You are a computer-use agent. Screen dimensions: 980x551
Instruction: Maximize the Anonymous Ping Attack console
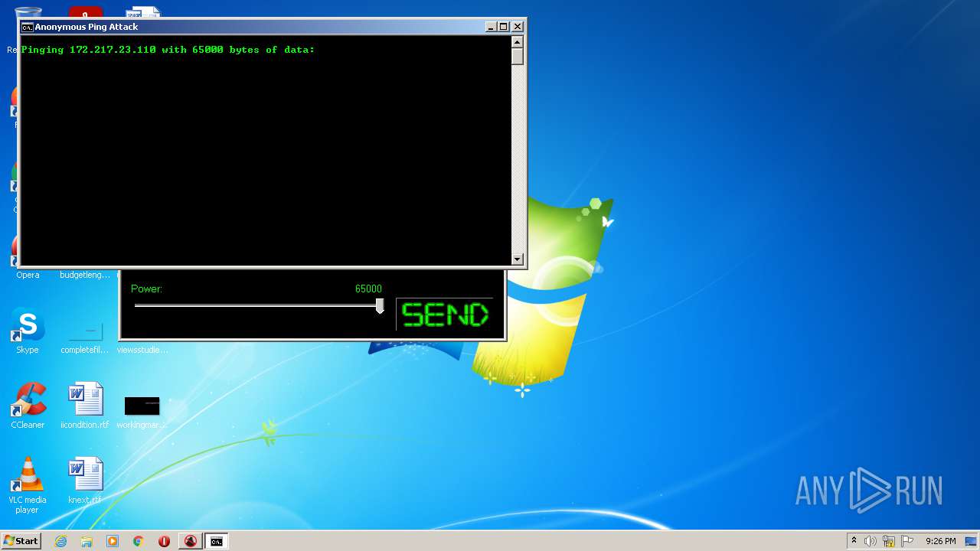tap(503, 27)
